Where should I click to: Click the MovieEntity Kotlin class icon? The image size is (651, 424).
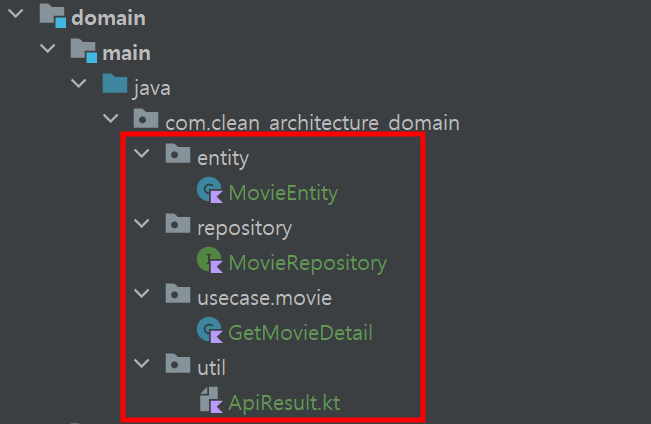click(x=210, y=190)
